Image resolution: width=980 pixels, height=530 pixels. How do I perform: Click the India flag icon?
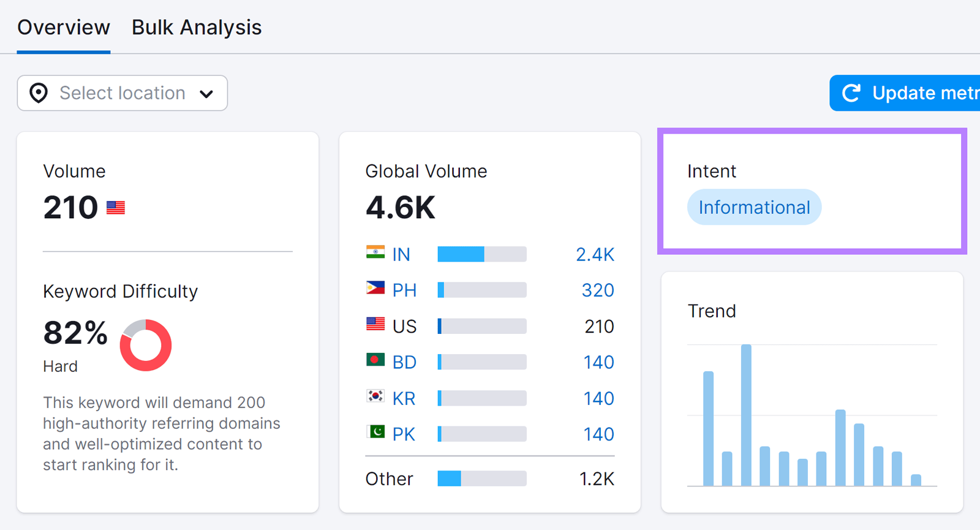(375, 252)
